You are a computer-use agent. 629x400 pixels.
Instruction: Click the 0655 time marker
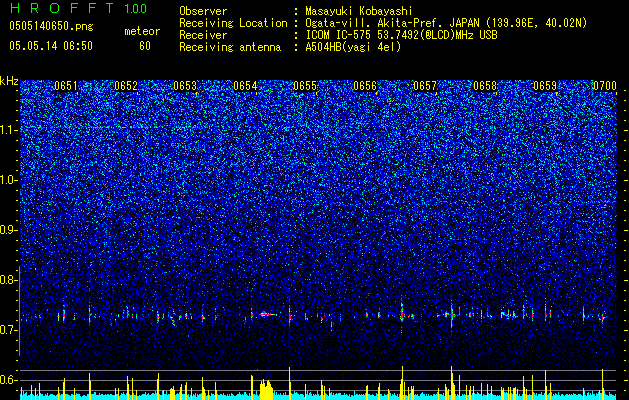coord(305,86)
